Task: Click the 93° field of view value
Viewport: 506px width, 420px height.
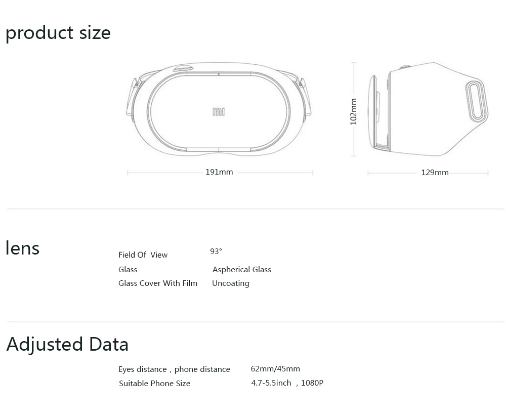Action: 216,251
